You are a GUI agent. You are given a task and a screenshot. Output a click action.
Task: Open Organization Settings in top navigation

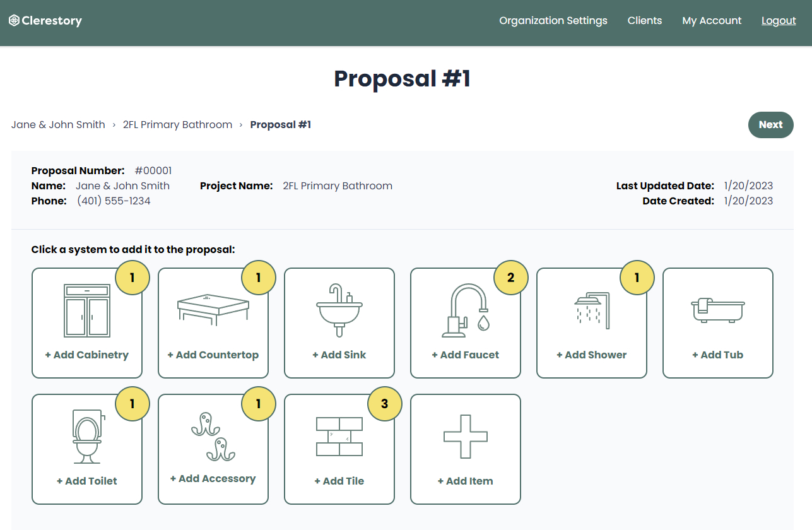click(x=553, y=21)
